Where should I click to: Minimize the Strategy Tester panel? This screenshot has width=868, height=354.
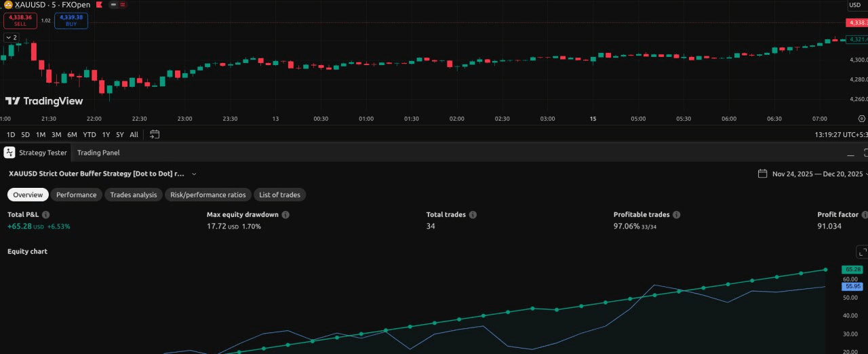pos(851,153)
